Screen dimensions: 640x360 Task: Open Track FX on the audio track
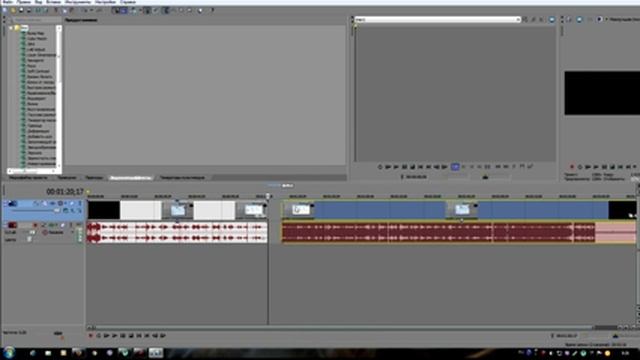coord(52,225)
